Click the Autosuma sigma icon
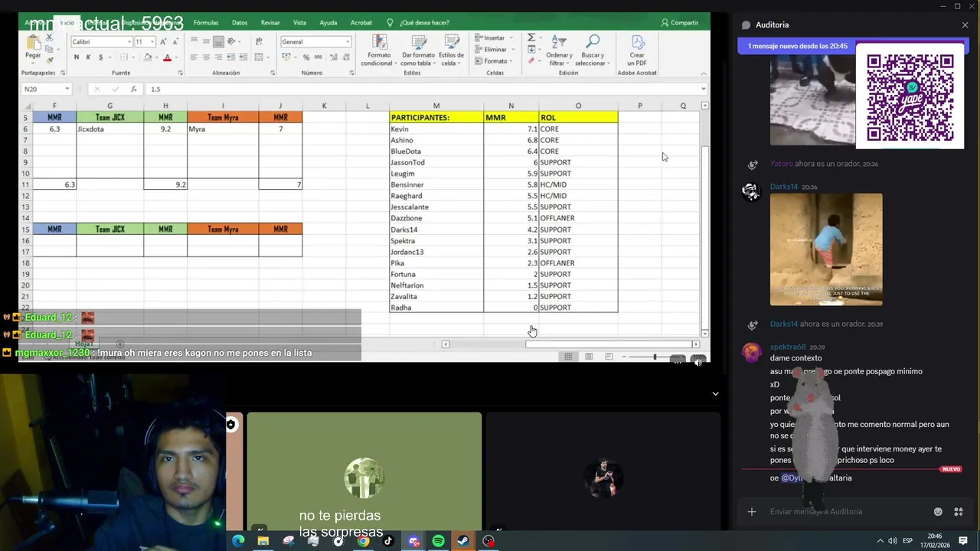 point(531,37)
